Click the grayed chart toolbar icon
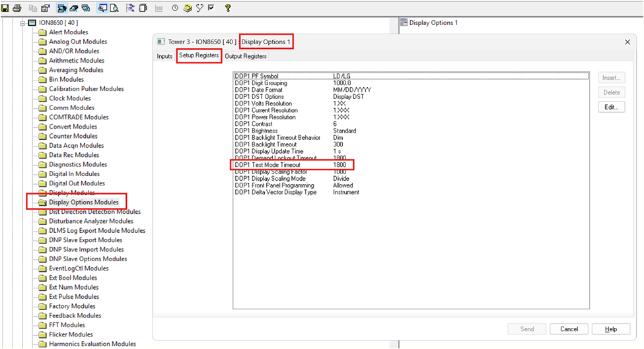 point(159,8)
